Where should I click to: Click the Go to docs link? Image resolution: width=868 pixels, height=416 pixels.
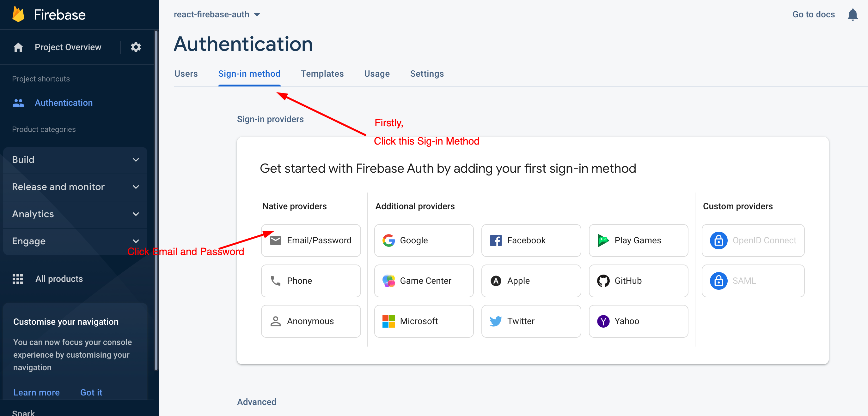coord(813,15)
